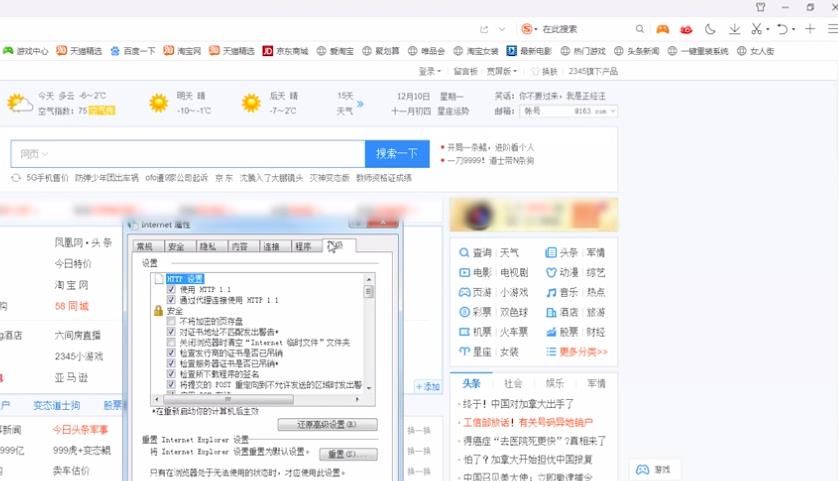Open the 游戏中心 bookmark with gamepad icon
838x481 pixels.
25,51
